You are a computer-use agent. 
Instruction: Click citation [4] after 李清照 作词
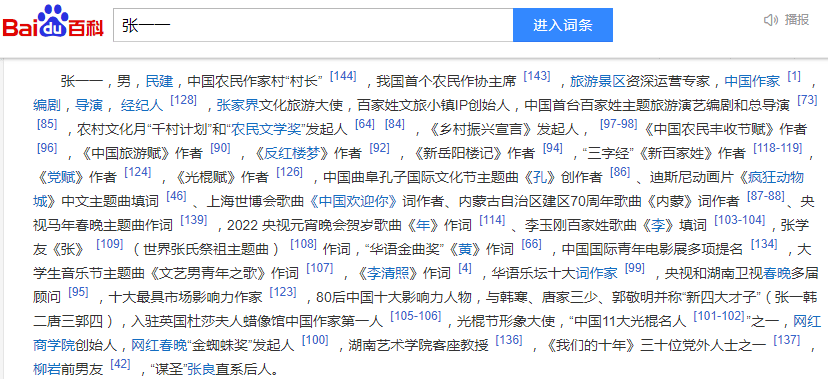tap(465, 268)
